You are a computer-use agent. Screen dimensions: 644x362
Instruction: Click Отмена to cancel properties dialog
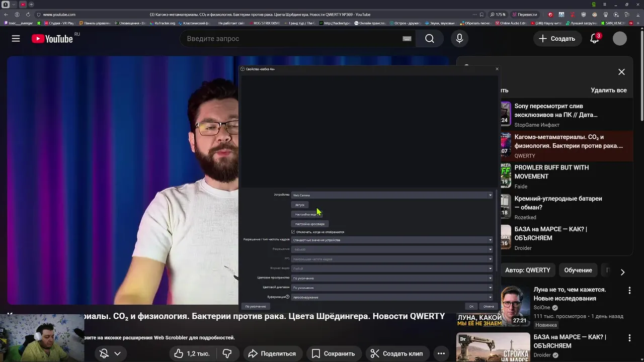point(489,306)
